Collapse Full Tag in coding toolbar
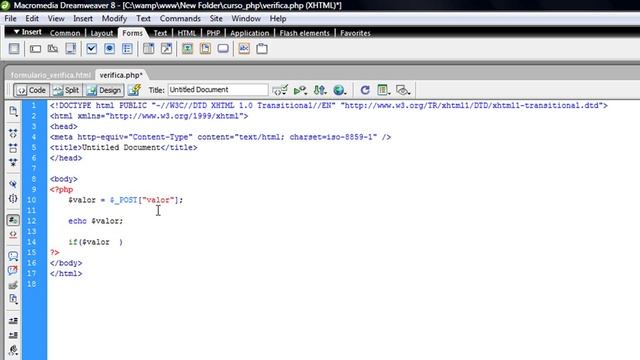This screenshot has height=360, width=640. click(13, 133)
